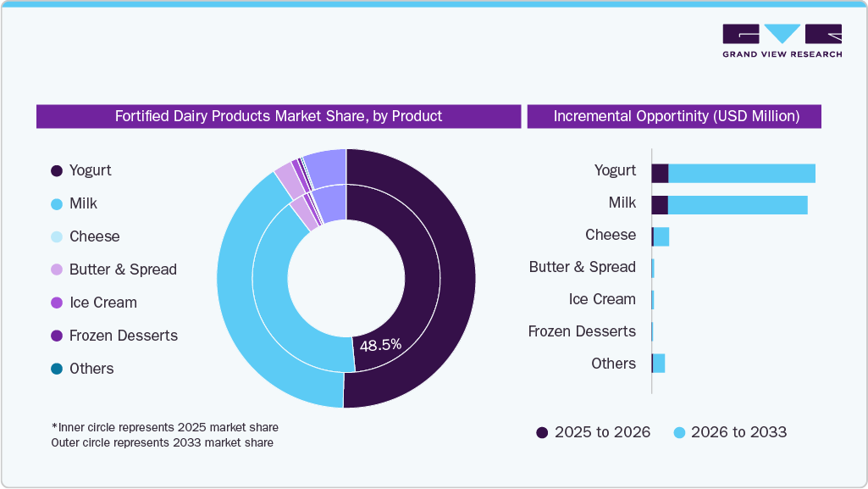Select the Others label in donut legend
Screen dimensions: 868x489
pyautogui.click(x=91, y=369)
